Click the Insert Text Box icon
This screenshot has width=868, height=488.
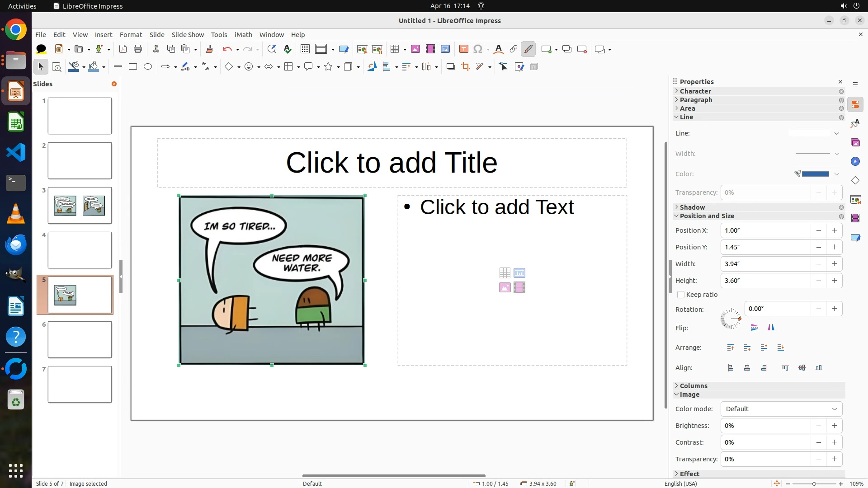pyautogui.click(x=463, y=49)
